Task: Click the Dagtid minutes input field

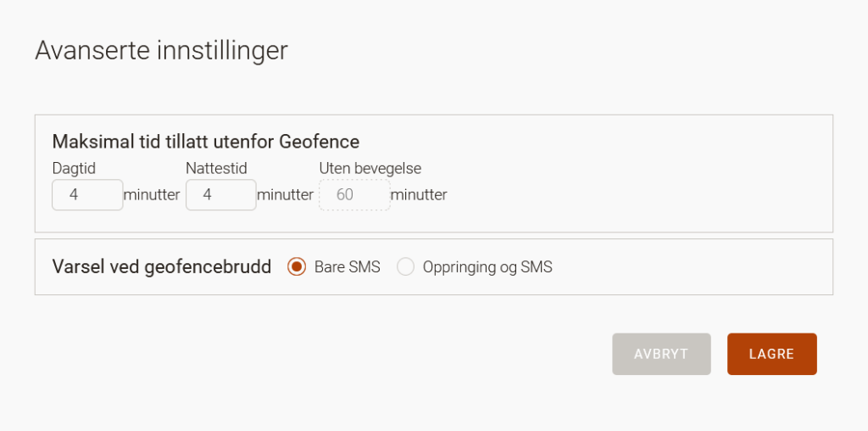Action: 87,194
